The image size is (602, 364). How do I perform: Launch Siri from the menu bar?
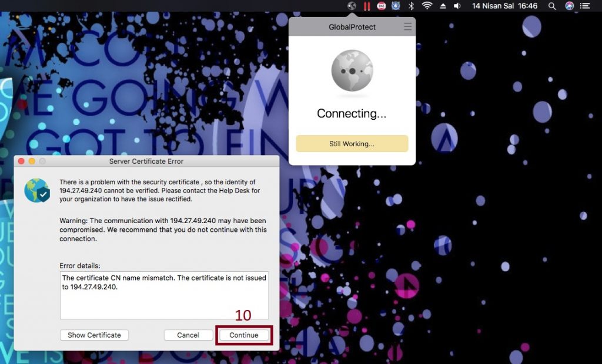(x=569, y=6)
